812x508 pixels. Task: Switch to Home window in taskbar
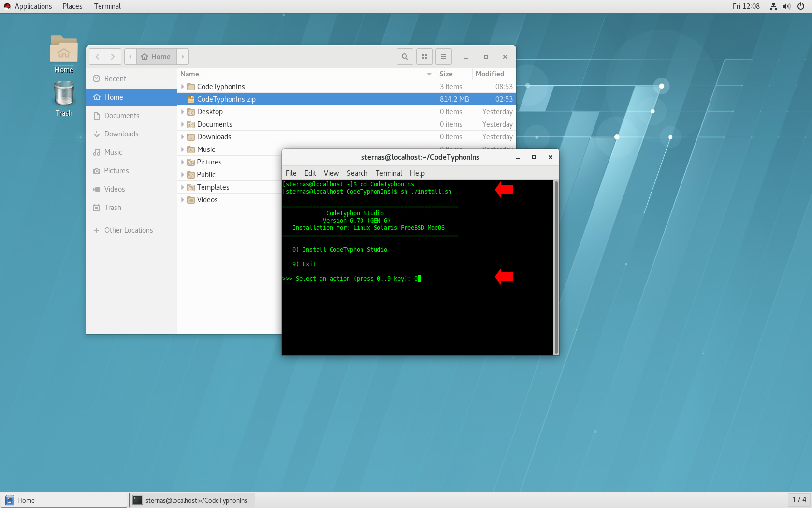pos(64,500)
